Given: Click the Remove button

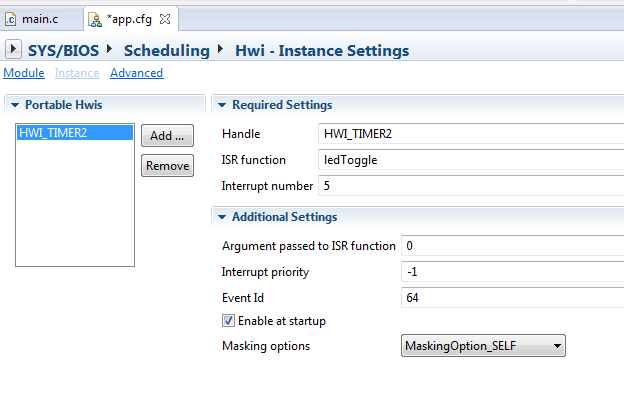Looking at the screenshot, I should click(x=167, y=166).
